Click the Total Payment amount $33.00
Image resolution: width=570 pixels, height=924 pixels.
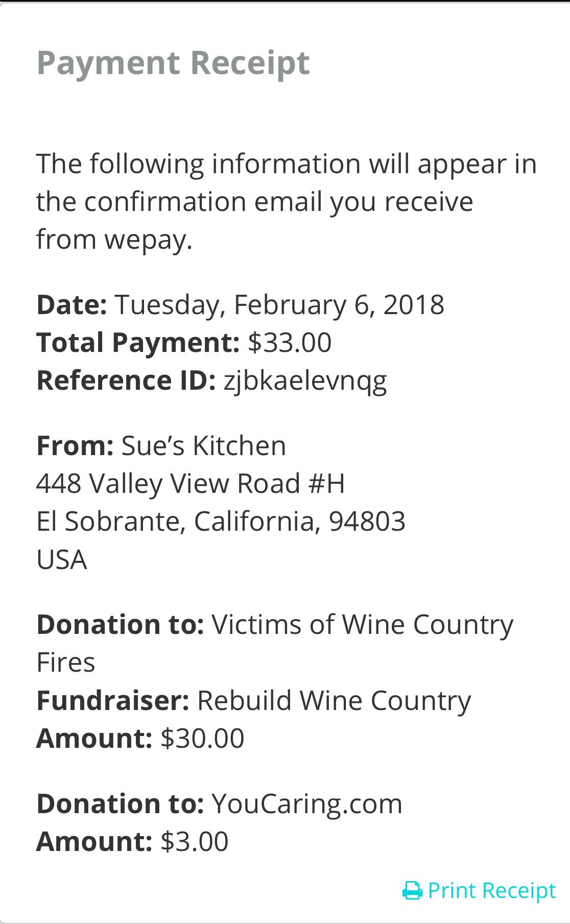(x=290, y=342)
